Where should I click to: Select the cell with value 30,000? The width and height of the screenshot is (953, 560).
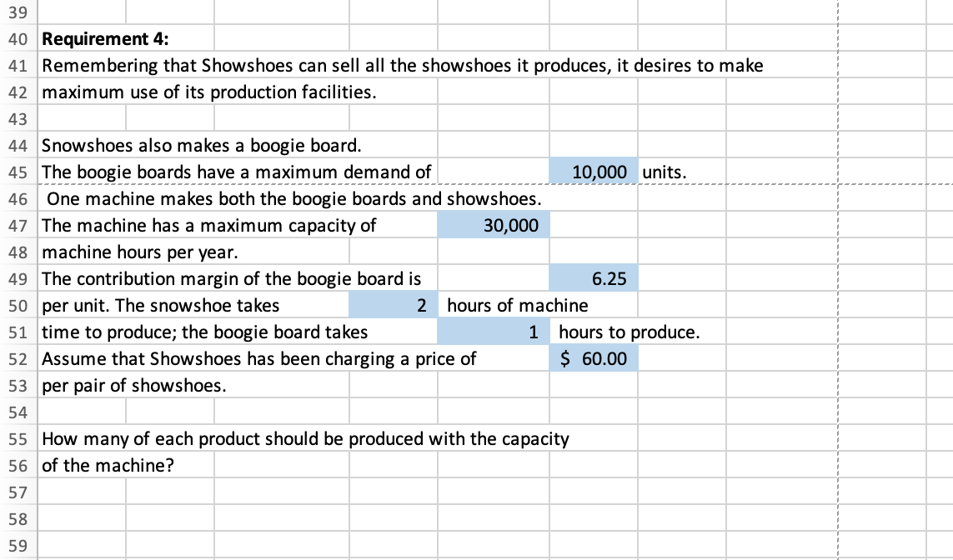[x=494, y=225]
